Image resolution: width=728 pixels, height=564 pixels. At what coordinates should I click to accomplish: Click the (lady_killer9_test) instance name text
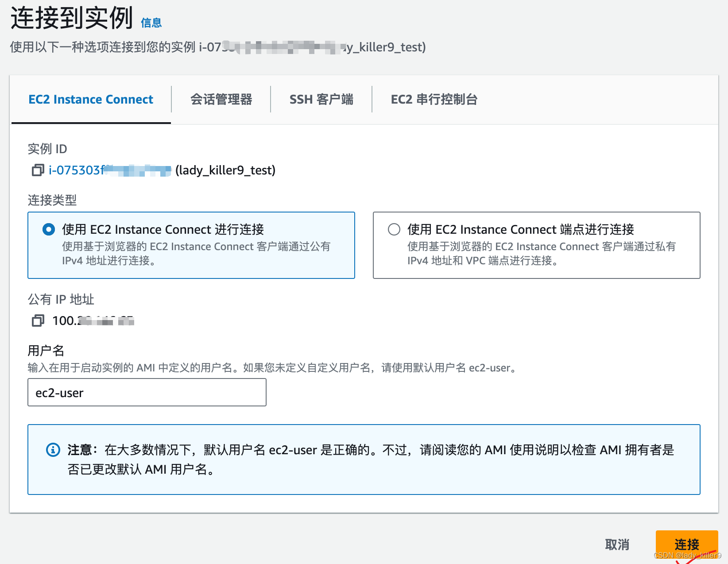pos(225,170)
